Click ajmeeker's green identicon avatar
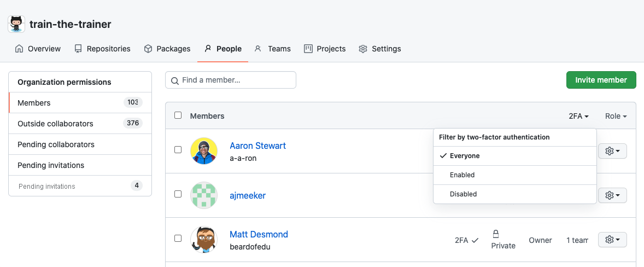The width and height of the screenshot is (644, 267). pyautogui.click(x=204, y=195)
